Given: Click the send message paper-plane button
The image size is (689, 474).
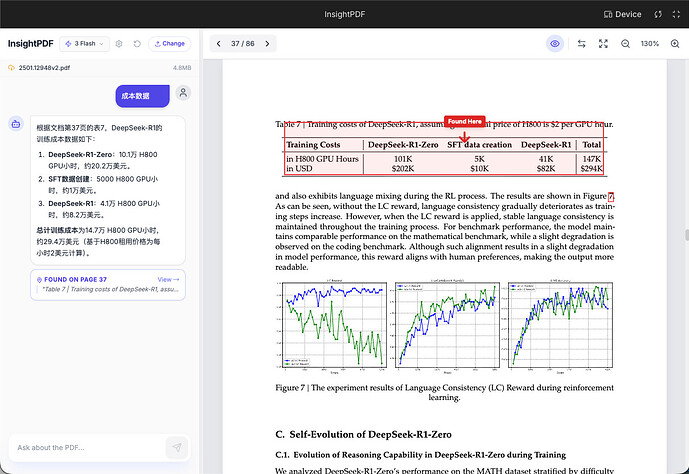Looking at the screenshot, I should click(177, 447).
